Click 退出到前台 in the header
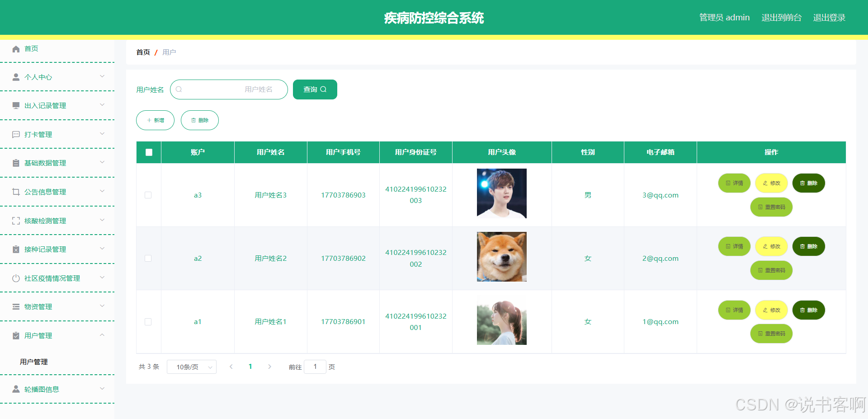The image size is (868, 419). tap(781, 18)
